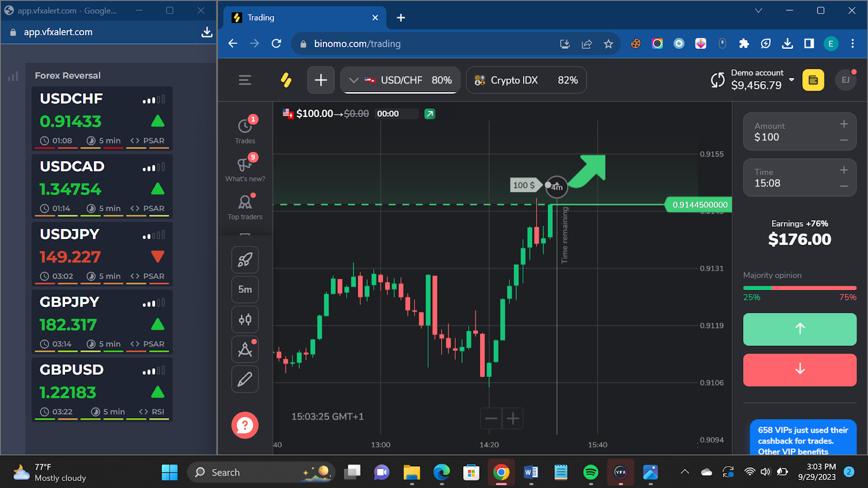Click the taskbar Search box
The image size is (868, 488).
pos(260,472)
